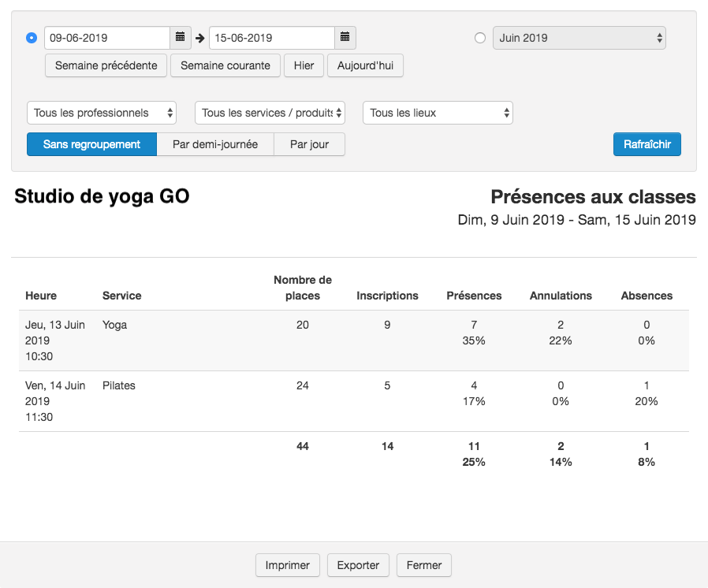The image size is (708, 588).
Task: Click the Studio de yoga GO title
Action: (102, 196)
